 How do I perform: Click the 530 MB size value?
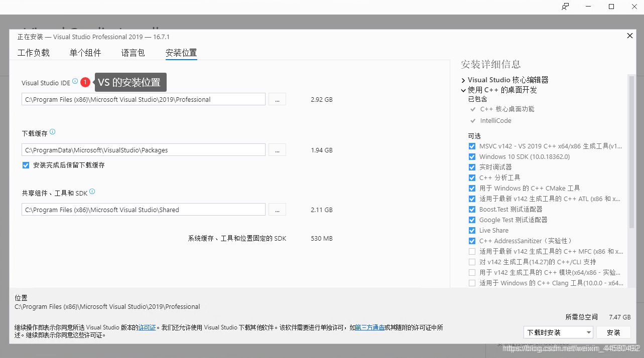pyautogui.click(x=322, y=239)
